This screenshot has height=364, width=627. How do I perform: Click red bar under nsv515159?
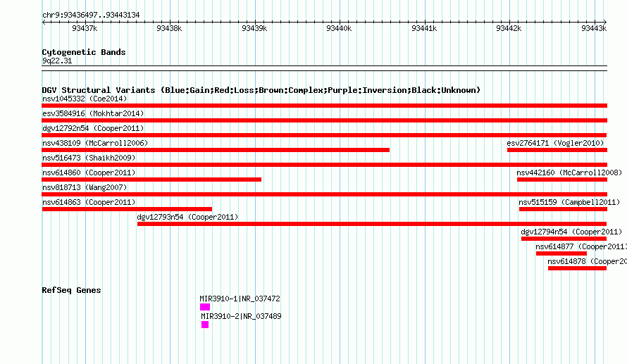563,209
